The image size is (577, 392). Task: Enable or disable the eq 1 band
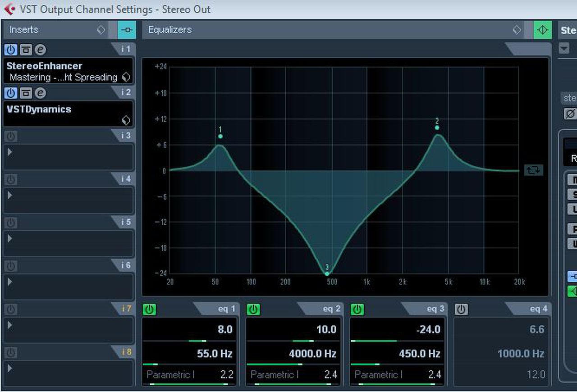coord(150,309)
